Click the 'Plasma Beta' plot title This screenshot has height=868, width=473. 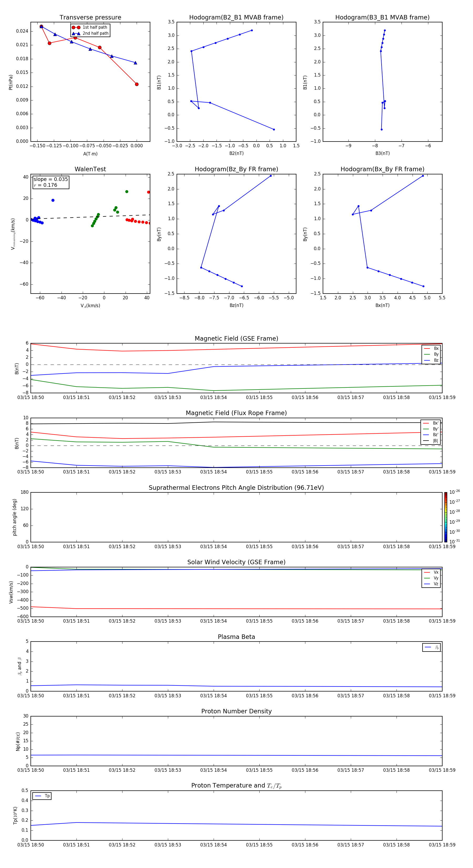236,637
